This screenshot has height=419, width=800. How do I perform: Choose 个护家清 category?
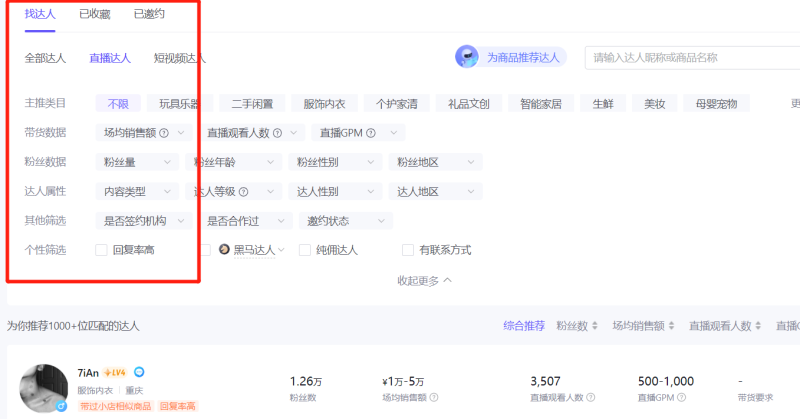coord(396,104)
